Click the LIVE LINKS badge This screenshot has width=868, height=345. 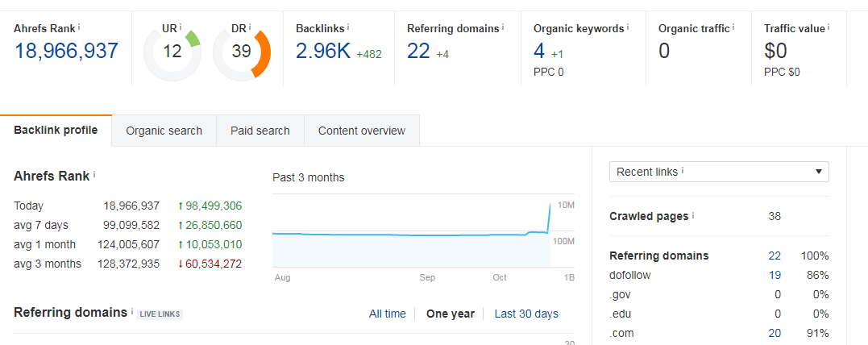[x=160, y=314]
